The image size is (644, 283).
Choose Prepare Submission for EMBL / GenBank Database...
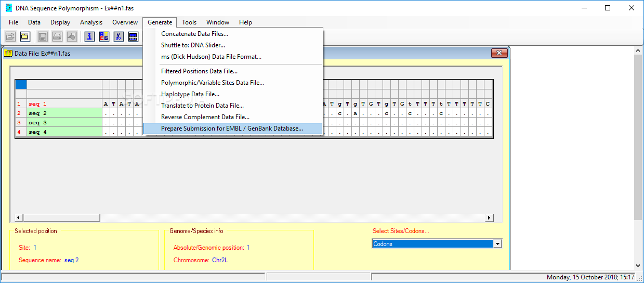coord(233,128)
